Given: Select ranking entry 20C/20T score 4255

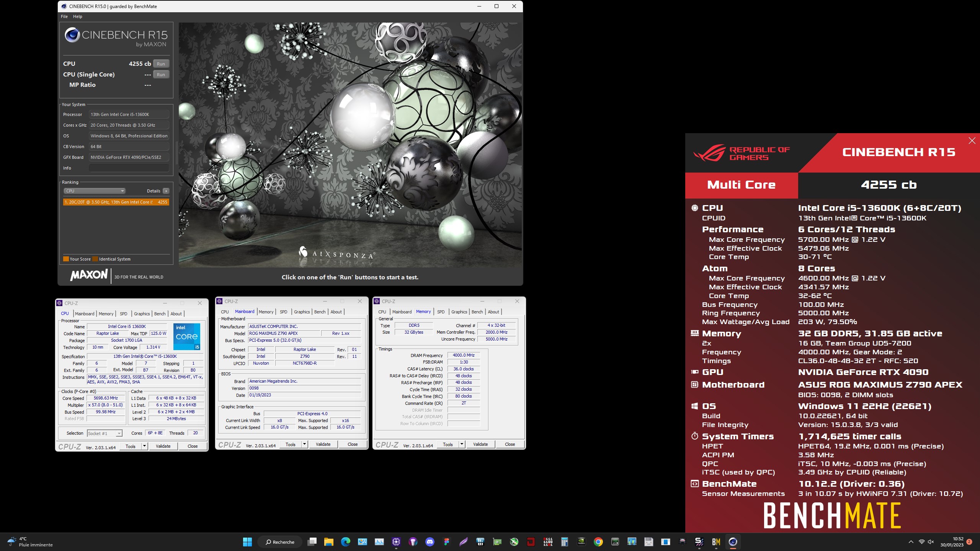Looking at the screenshot, I should click(x=116, y=202).
